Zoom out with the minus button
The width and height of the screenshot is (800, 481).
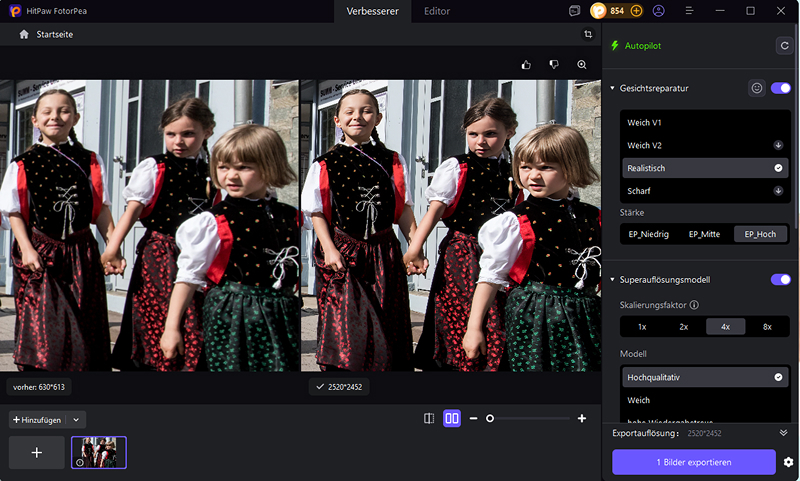[473, 419]
